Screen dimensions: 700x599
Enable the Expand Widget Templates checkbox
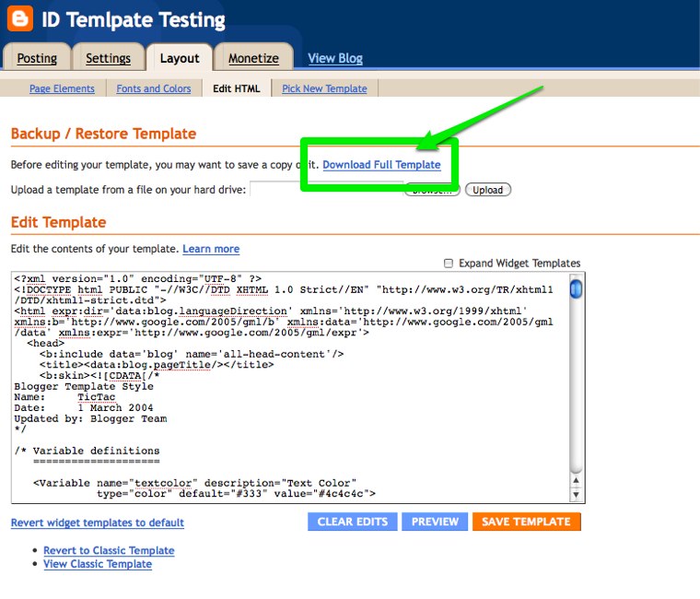[x=449, y=264]
